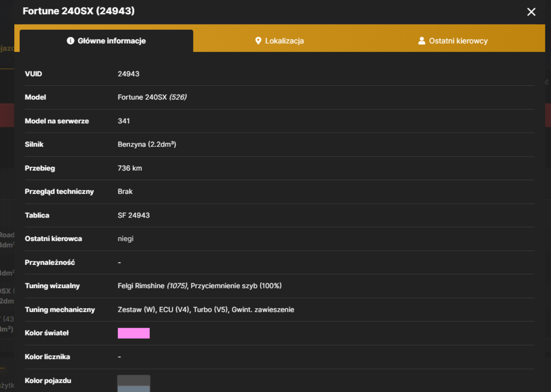Click the gray Kolor pojazdu swatch
This screenshot has height=392, width=551.
click(133, 383)
